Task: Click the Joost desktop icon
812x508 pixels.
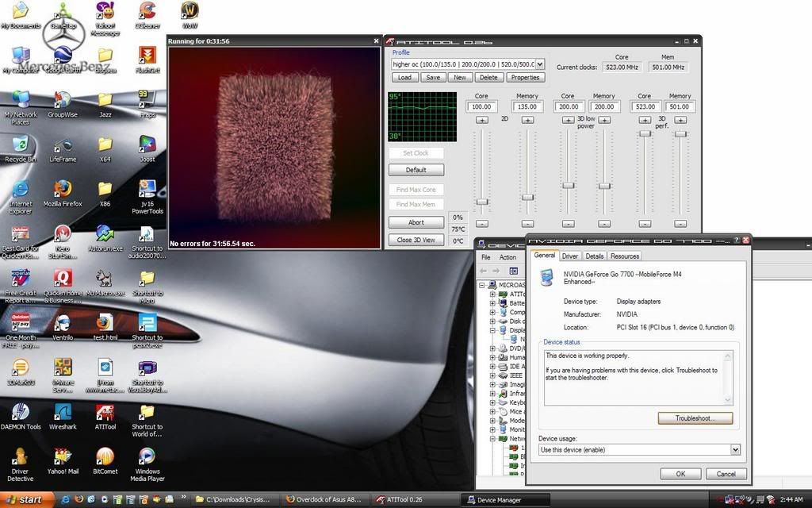Action: tap(147, 149)
